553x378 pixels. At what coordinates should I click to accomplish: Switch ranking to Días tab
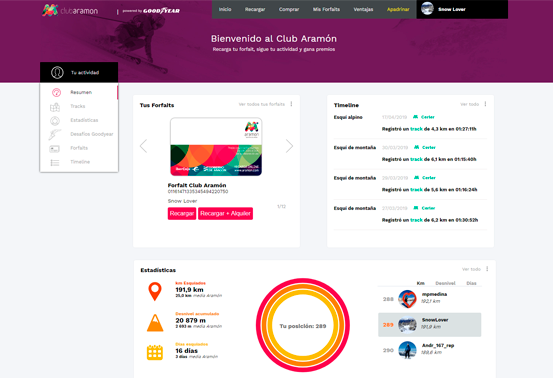coord(471,283)
